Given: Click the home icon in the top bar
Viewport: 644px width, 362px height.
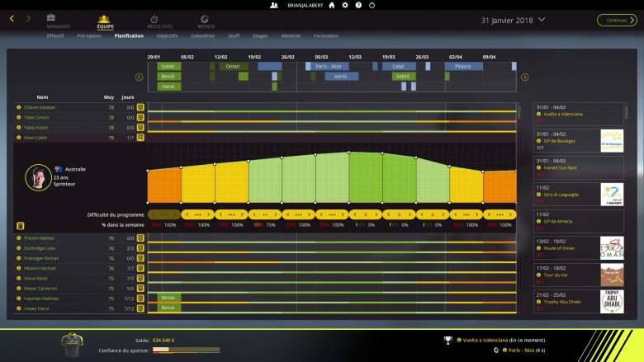Looking at the screenshot, I should coord(332,5).
